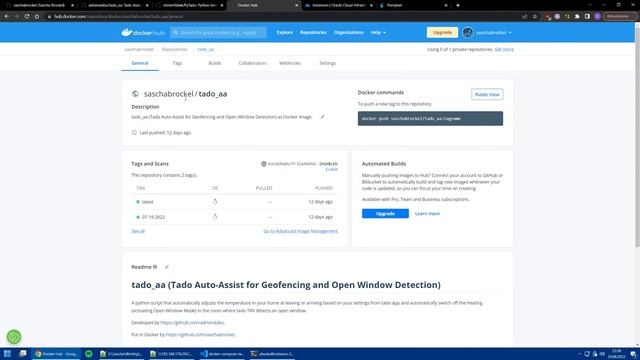Switch to Portainer browser tab
The width and height of the screenshot is (640, 360).
pos(412,5)
